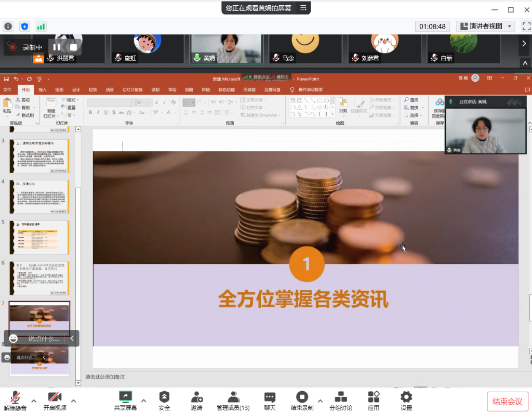Screen dimensions: 532x413
Task: Select 刘彦君's participant tile
Action: (385, 49)
